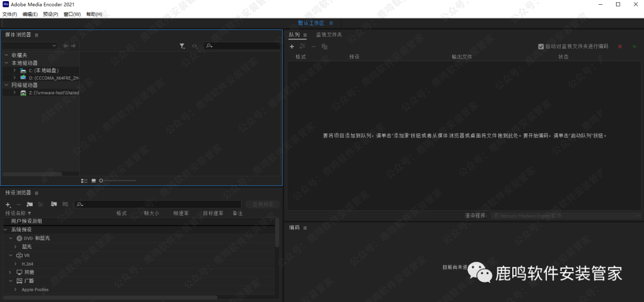Switch to the 监视文件夹 tab
The width and height of the screenshot is (644, 302).
(x=329, y=35)
